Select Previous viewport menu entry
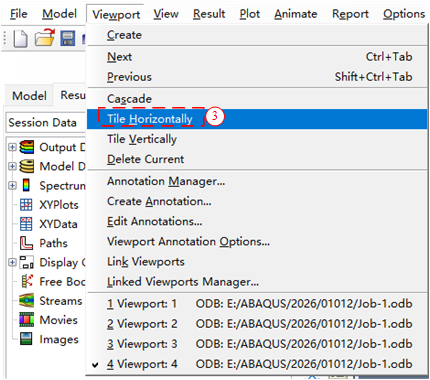 coord(257,77)
